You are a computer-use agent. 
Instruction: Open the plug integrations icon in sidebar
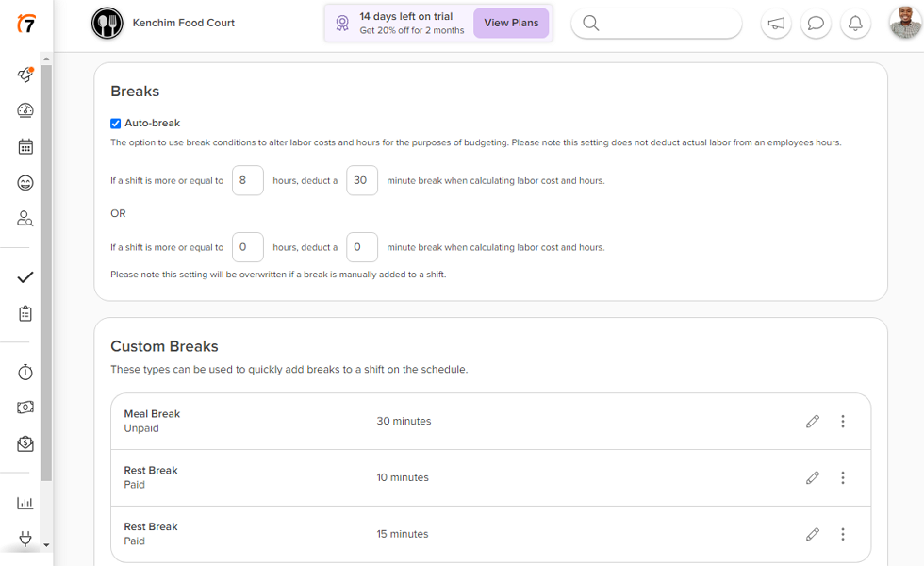tap(25, 539)
